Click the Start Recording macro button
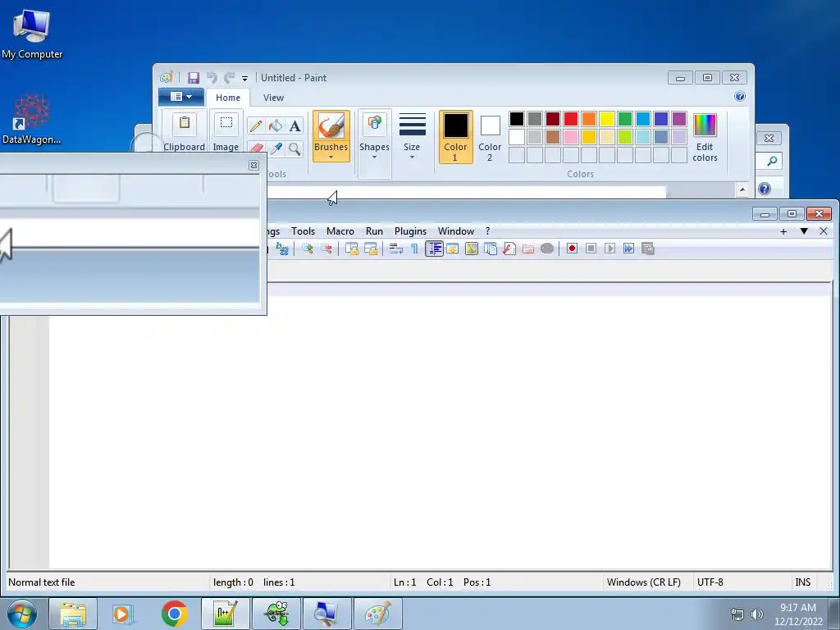The height and width of the screenshot is (630, 840). pos(572,249)
